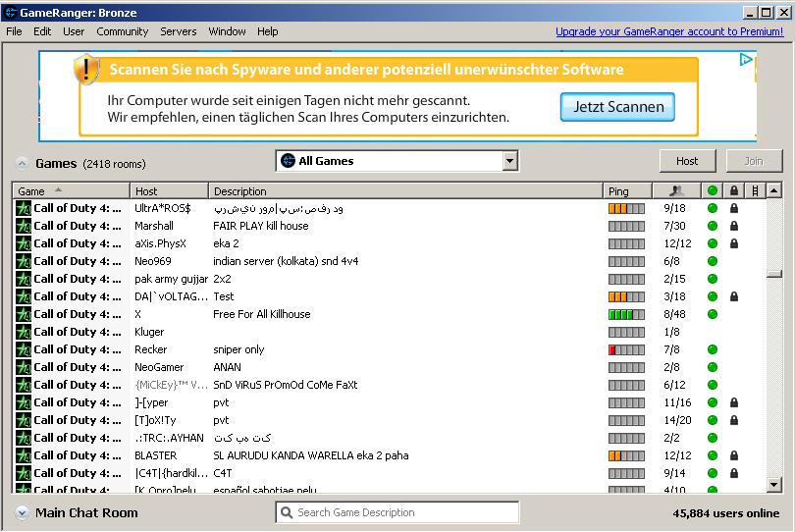Open the Servers menu
The width and height of the screenshot is (795, 532).
pyautogui.click(x=178, y=31)
